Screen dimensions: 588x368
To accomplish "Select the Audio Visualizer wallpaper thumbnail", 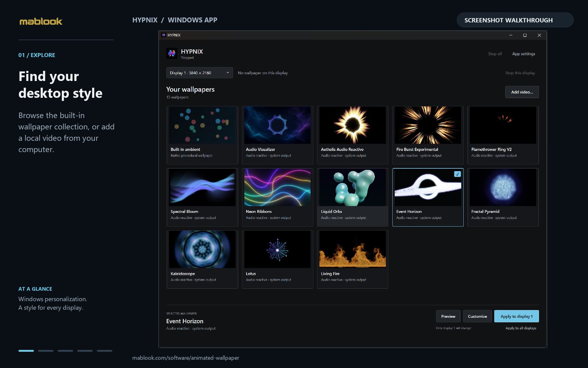I will pyautogui.click(x=277, y=125).
